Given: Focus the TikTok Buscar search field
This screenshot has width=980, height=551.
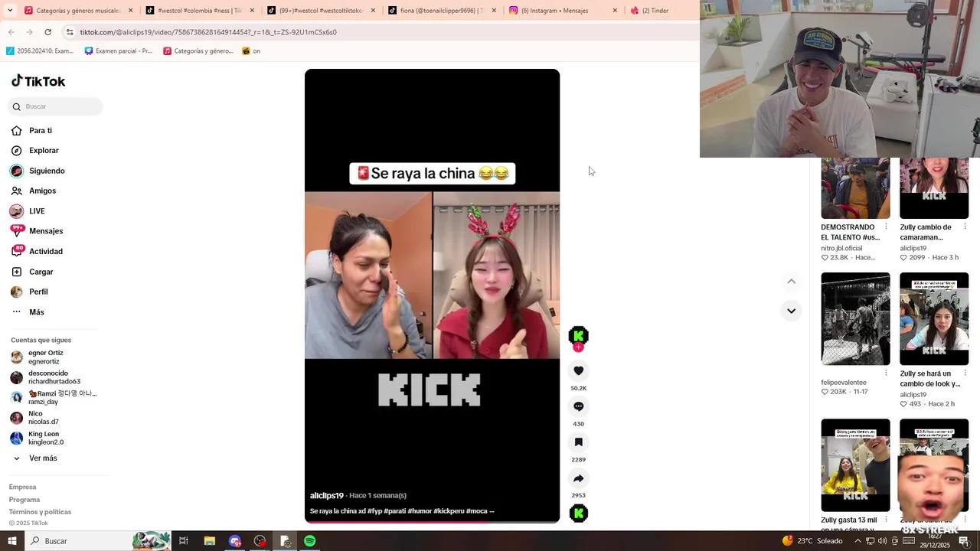Looking at the screenshot, I should pos(55,106).
